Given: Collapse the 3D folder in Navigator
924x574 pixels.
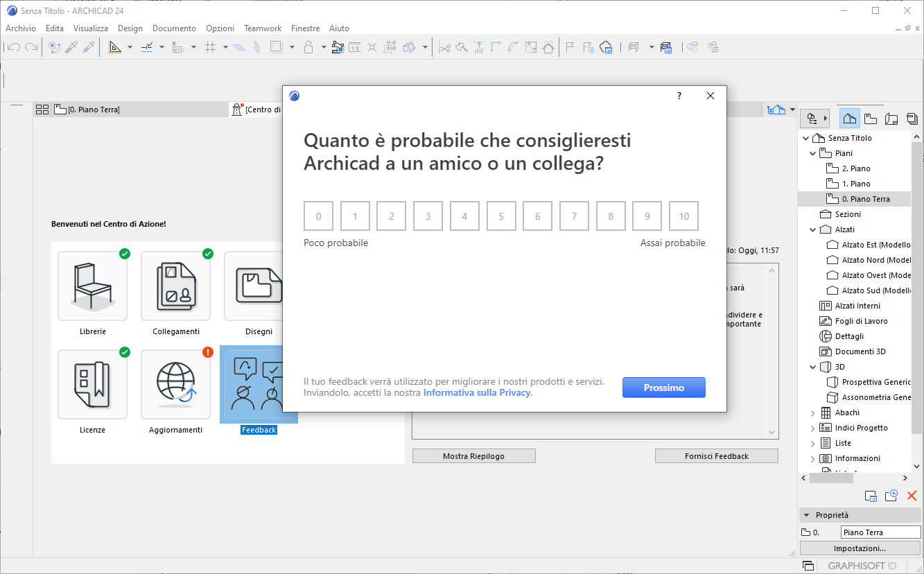Looking at the screenshot, I should (813, 367).
